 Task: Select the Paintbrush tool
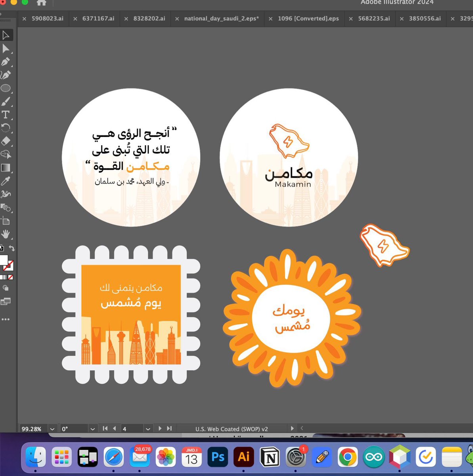[x=6, y=102]
